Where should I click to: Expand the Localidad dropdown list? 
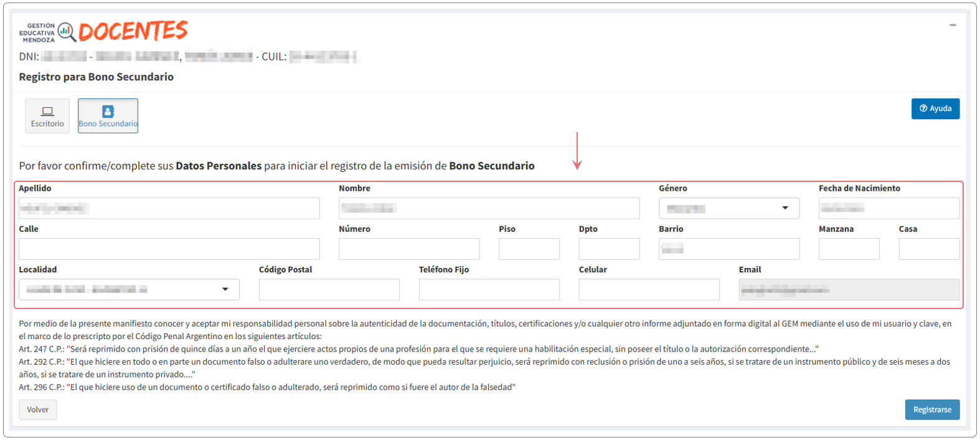(x=129, y=290)
